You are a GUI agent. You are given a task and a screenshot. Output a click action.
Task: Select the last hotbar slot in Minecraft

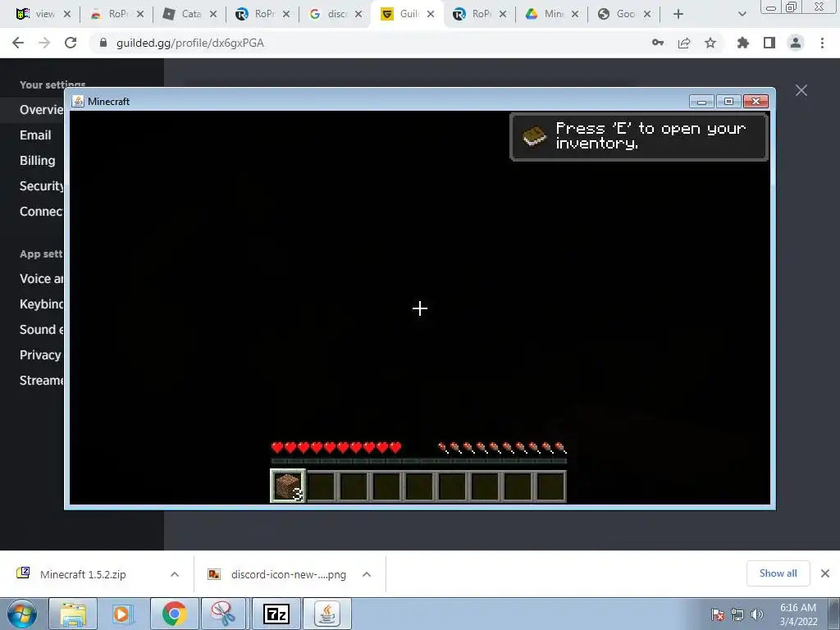(x=550, y=486)
